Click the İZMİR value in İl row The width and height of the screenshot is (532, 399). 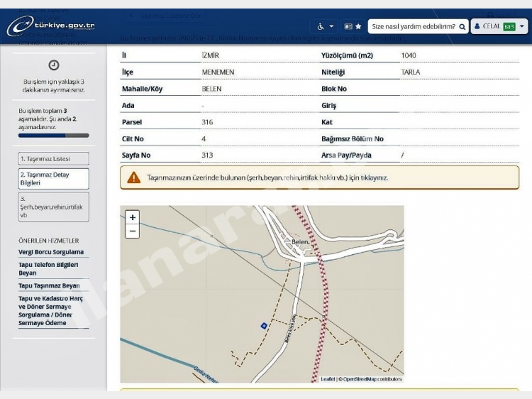click(211, 55)
